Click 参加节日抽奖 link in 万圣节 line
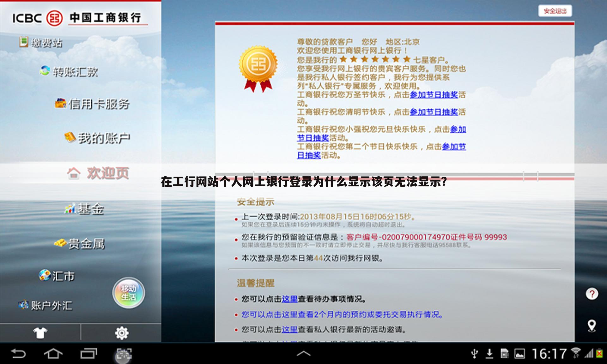Viewport: 607px width, 364px height. click(434, 95)
